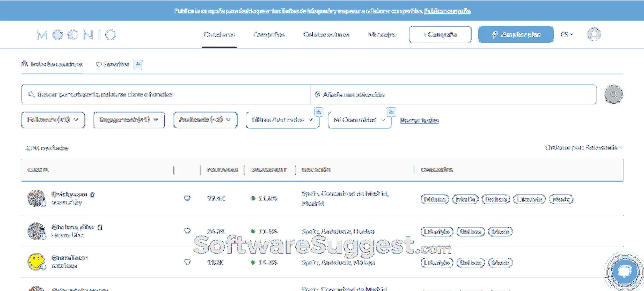
Task: Focus the category or keyword search field
Action: click(166, 94)
